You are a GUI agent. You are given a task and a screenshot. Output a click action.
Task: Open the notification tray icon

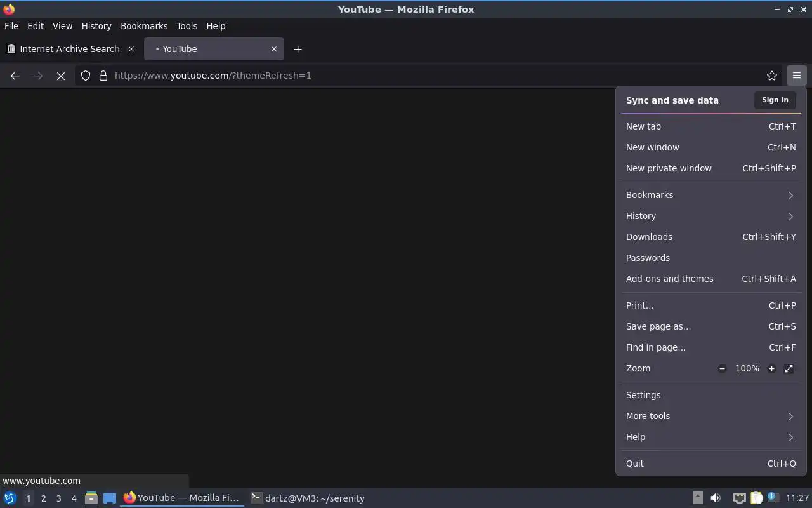tap(773, 498)
